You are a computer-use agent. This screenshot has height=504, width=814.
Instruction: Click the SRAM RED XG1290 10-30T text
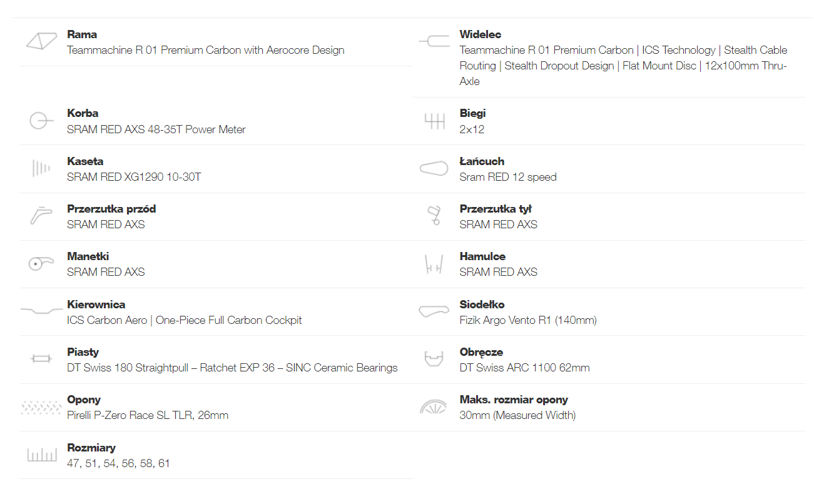(134, 177)
